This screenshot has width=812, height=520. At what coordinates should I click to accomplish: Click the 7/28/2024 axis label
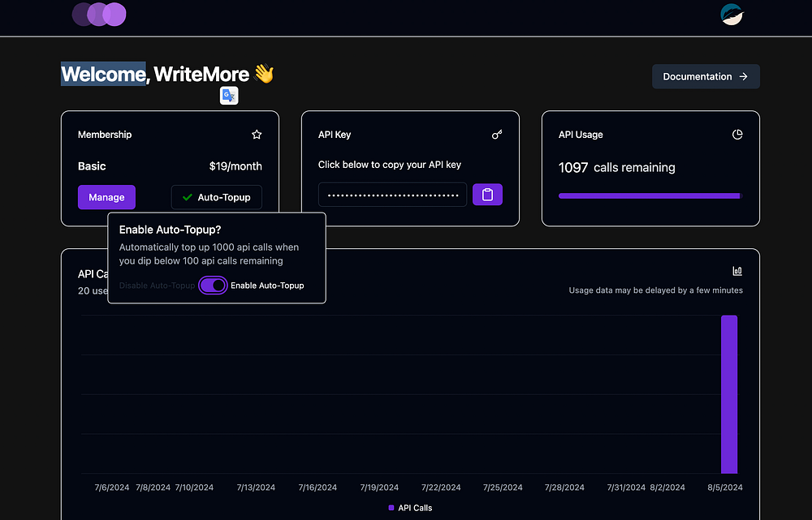click(x=564, y=488)
